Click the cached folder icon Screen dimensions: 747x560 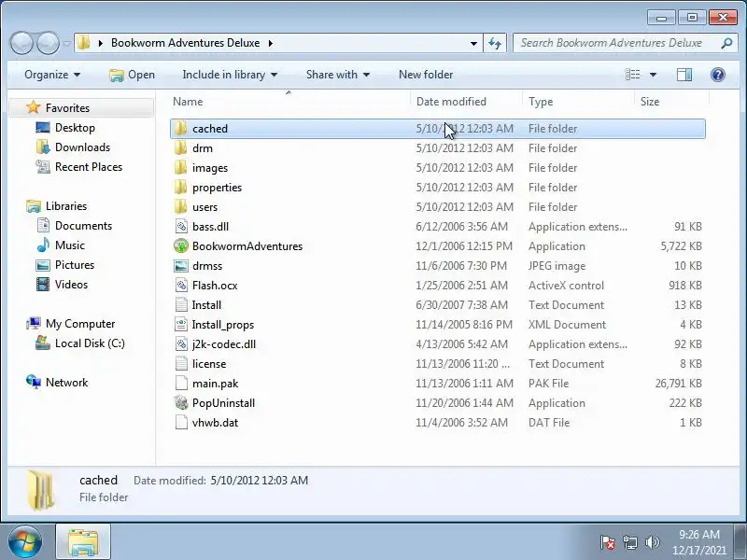(x=180, y=129)
